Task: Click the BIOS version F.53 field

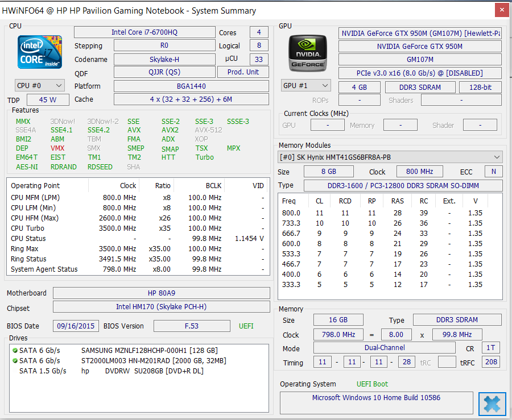Action: click(192, 326)
